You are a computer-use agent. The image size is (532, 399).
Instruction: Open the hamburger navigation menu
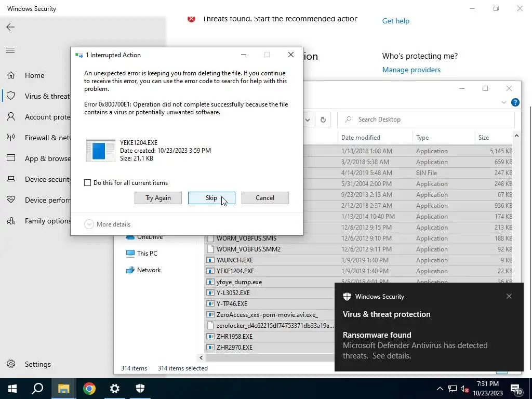tap(10, 50)
